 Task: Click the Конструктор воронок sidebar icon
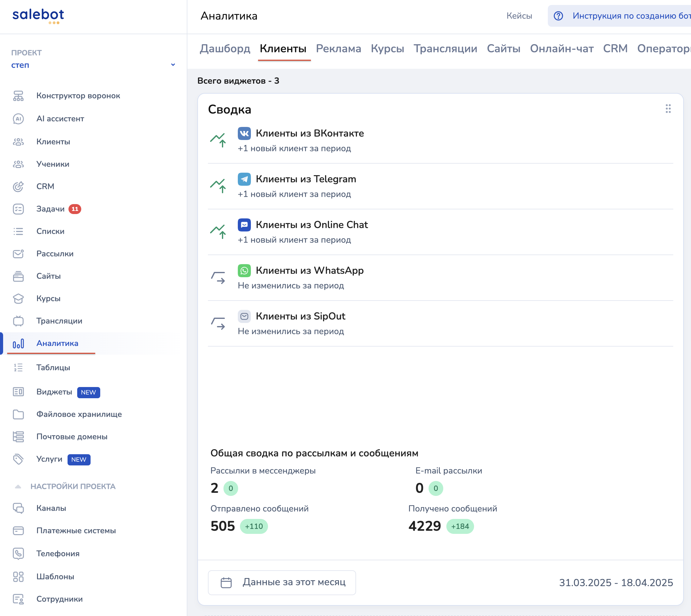point(18,96)
